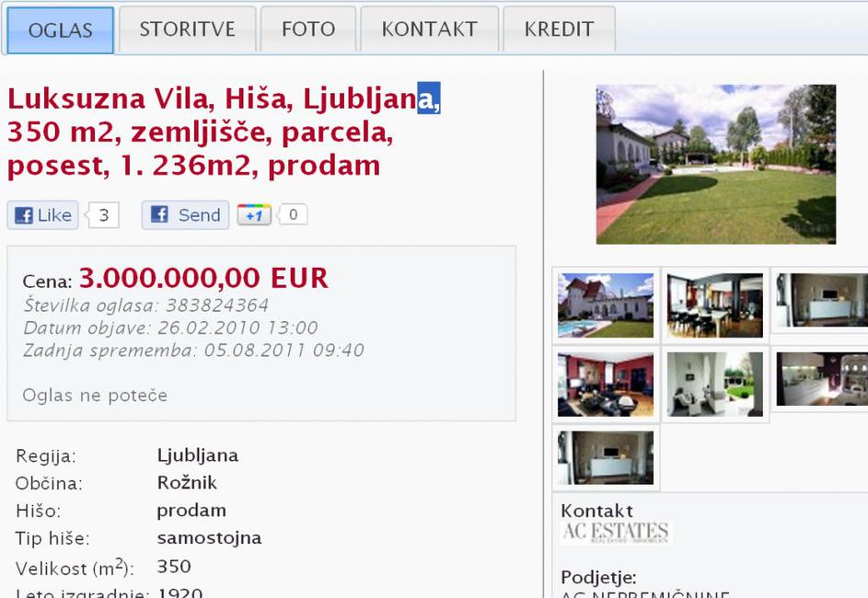The height and width of the screenshot is (598, 868).
Task: Click the Facebook Send button
Action: [185, 215]
